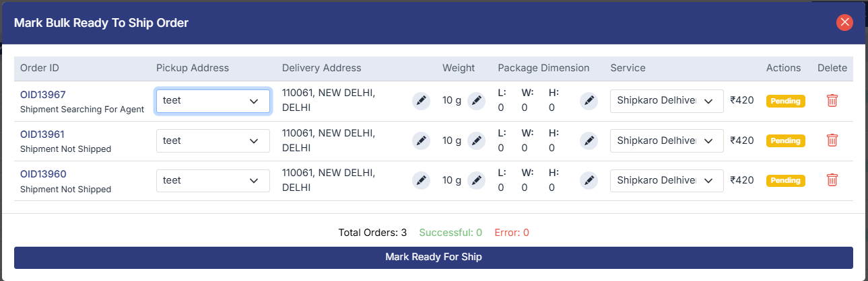This screenshot has width=868, height=281.
Task: Click the Mark Ready For Ship button
Action: click(x=433, y=257)
